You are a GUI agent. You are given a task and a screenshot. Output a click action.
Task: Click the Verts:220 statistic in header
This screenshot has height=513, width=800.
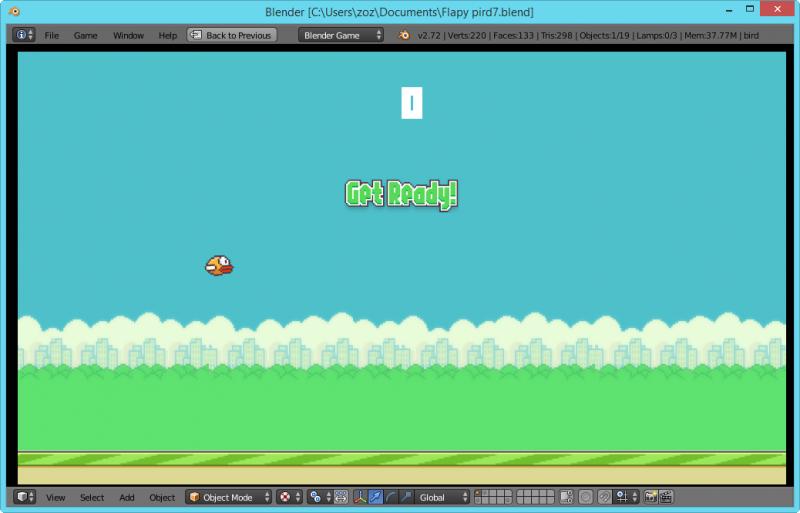pyautogui.click(x=466, y=35)
